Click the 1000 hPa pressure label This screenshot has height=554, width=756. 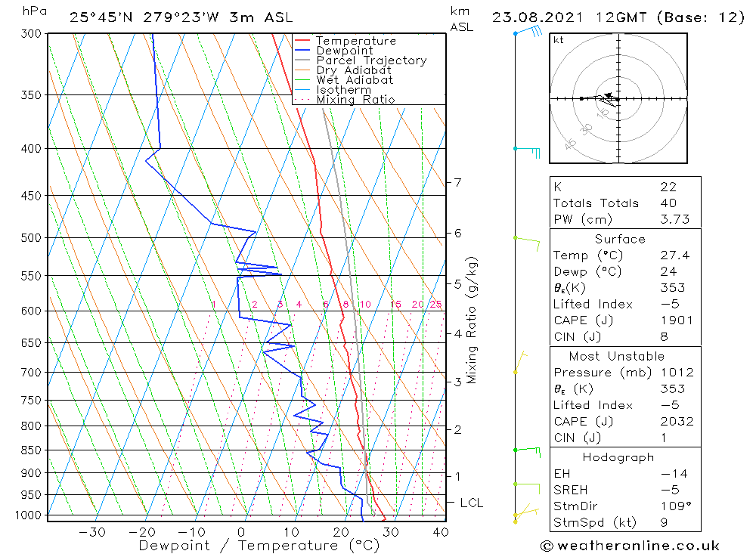pyautogui.click(x=29, y=515)
